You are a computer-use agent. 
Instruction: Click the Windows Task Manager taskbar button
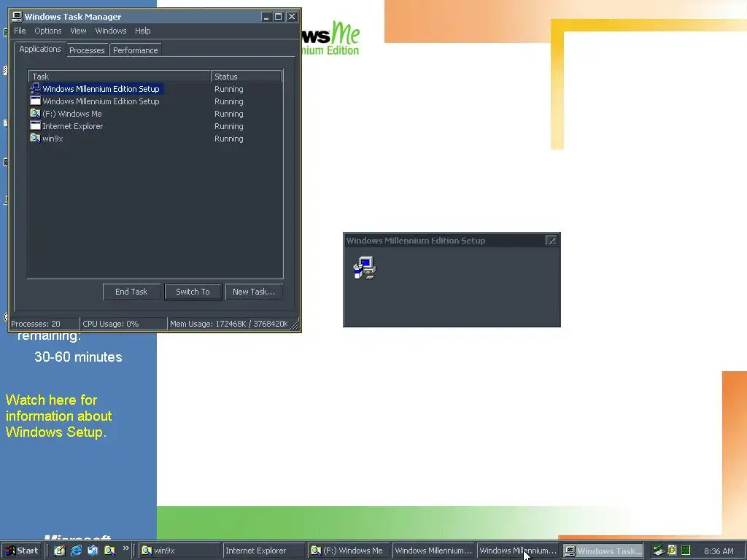tap(603, 551)
